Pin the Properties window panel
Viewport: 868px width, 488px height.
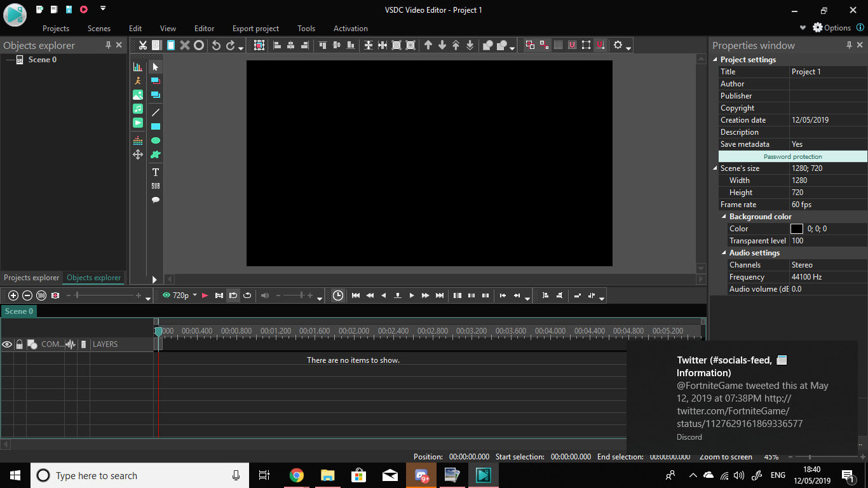point(849,45)
